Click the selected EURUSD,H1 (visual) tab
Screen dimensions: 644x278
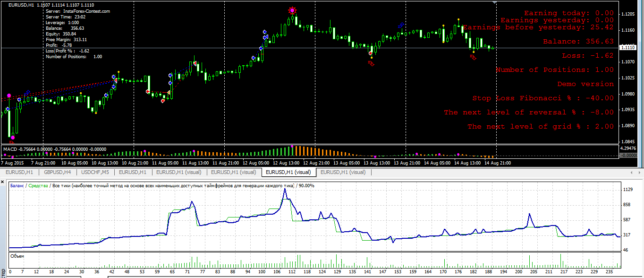pyautogui.click(x=288, y=172)
